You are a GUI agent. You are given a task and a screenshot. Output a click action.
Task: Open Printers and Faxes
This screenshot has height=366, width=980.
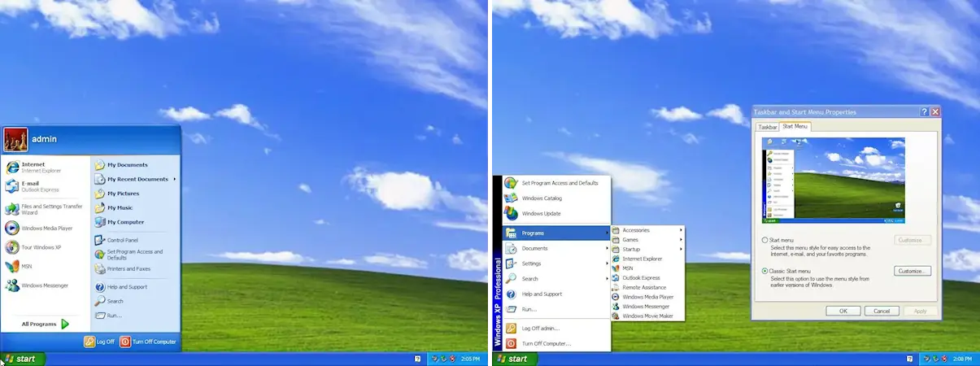point(128,268)
